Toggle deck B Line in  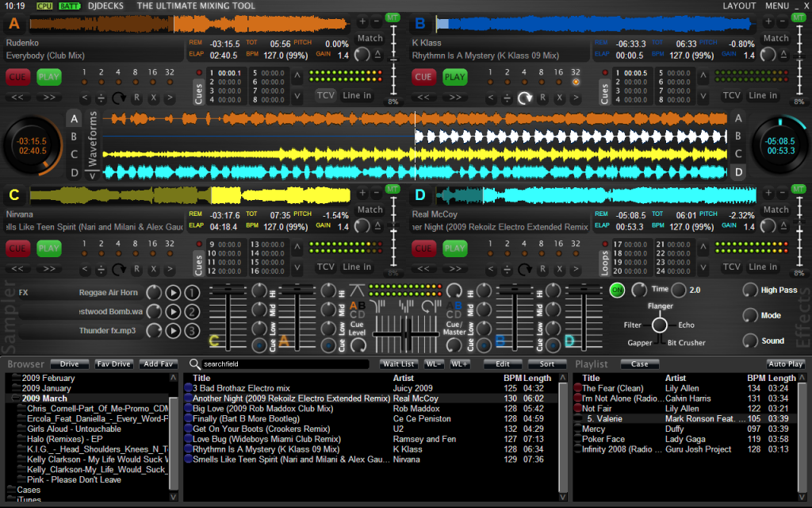763,95
